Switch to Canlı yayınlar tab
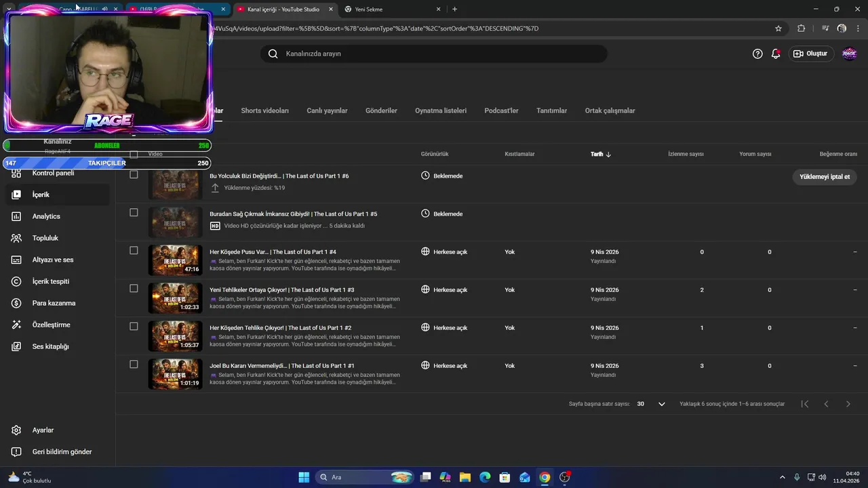 pyautogui.click(x=327, y=110)
